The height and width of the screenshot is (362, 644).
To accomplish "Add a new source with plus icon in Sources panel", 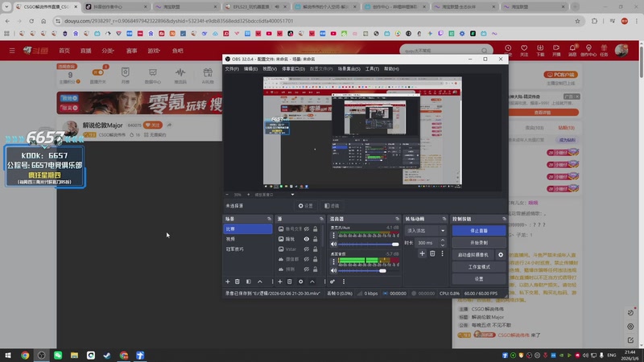I will coord(279,282).
